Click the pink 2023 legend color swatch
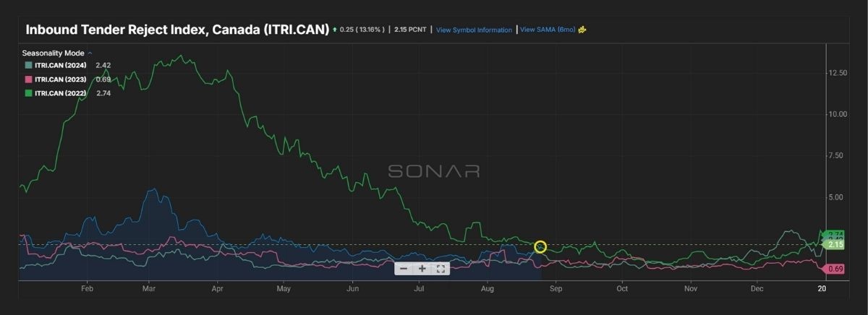 pos(28,79)
